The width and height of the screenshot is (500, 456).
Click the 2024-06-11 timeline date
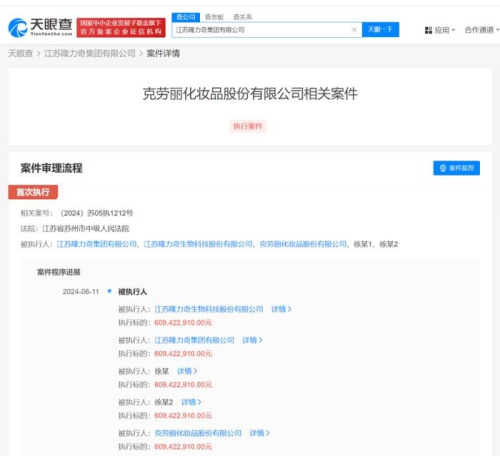click(81, 292)
